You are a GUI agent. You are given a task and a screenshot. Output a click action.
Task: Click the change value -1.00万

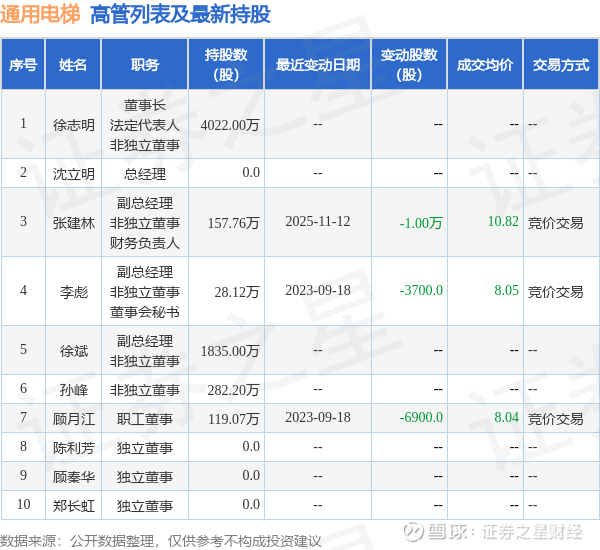421,223
